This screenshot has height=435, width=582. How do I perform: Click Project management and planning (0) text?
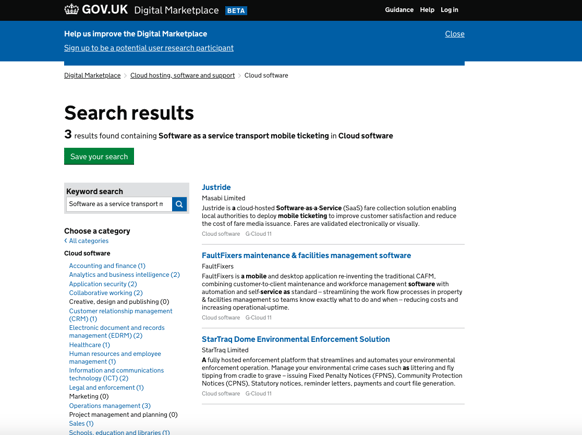[123, 415]
